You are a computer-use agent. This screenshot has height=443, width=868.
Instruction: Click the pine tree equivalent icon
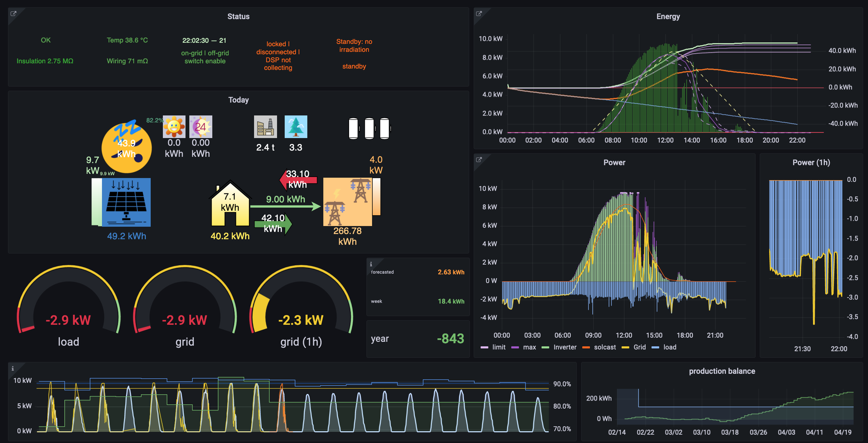296,127
